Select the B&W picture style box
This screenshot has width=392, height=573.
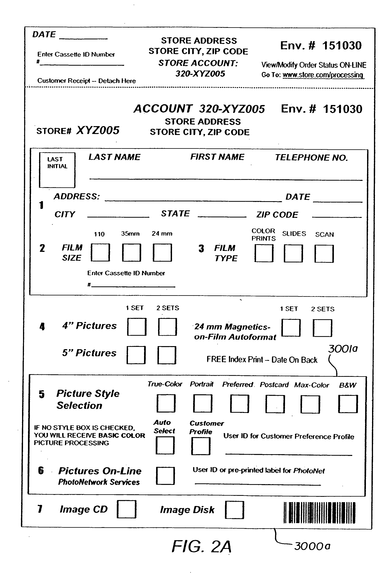(x=357, y=405)
